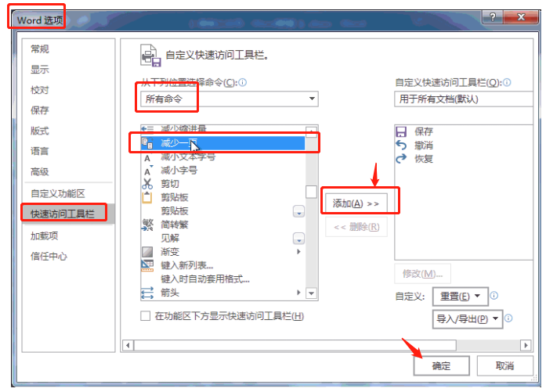Confirm with the 确定 button
Screen dimensions: 546x392
coord(441,365)
